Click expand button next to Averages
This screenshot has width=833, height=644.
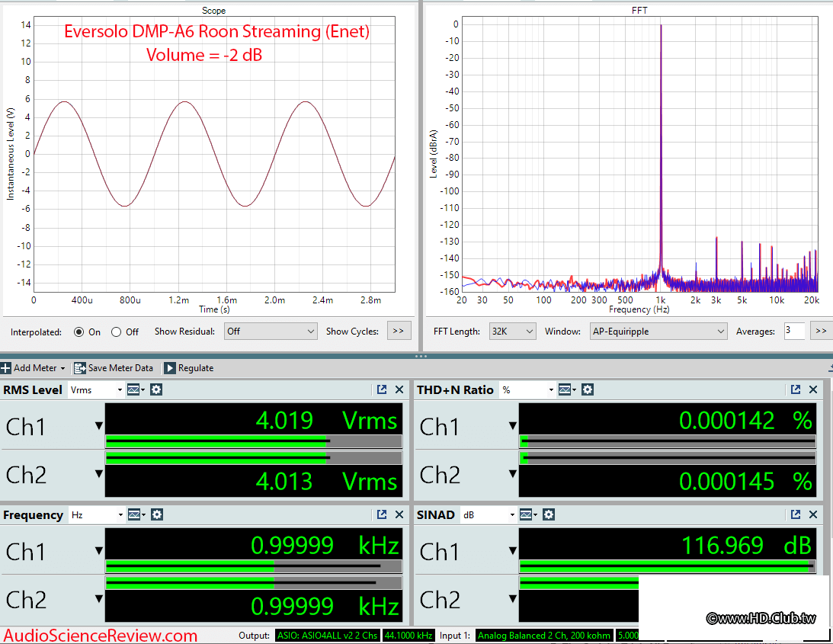coord(822,331)
